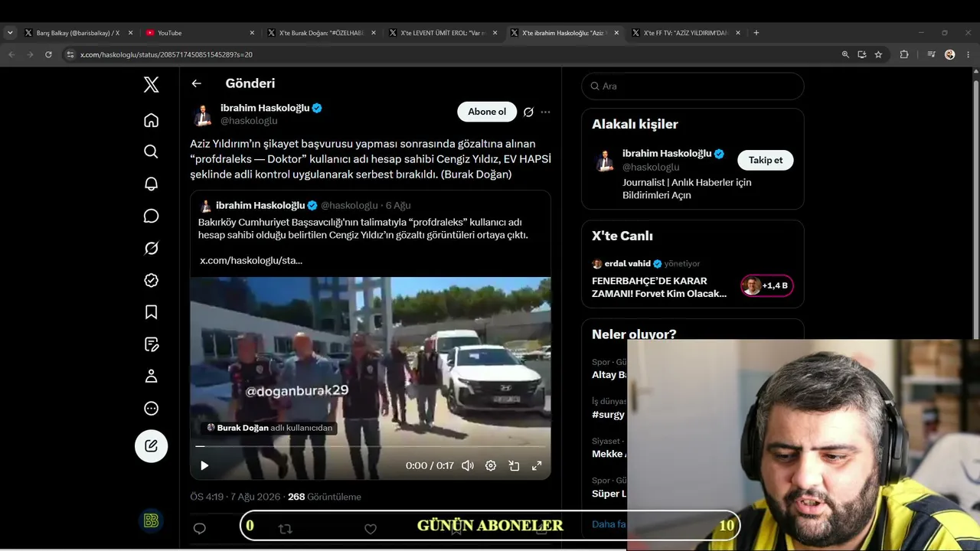Expand the More circle in X sidebar

152,408
